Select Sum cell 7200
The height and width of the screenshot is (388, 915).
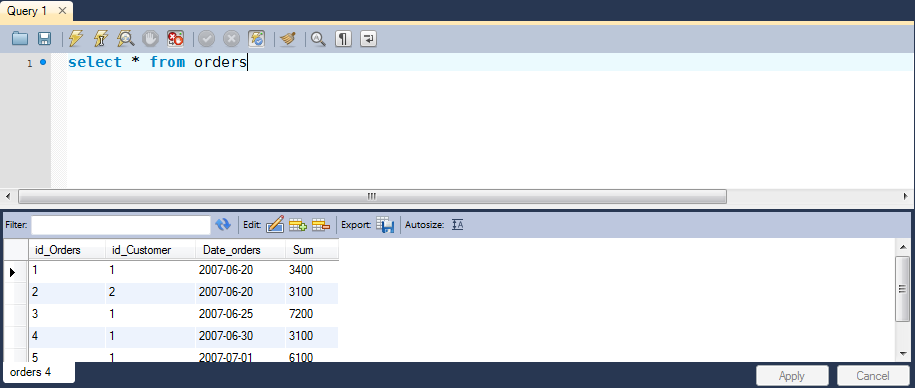tap(312, 314)
